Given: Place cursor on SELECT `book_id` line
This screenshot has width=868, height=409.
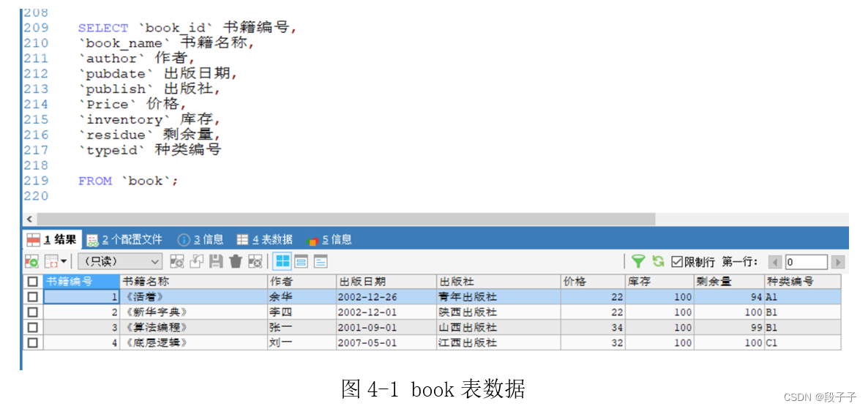Looking at the screenshot, I should [x=187, y=28].
